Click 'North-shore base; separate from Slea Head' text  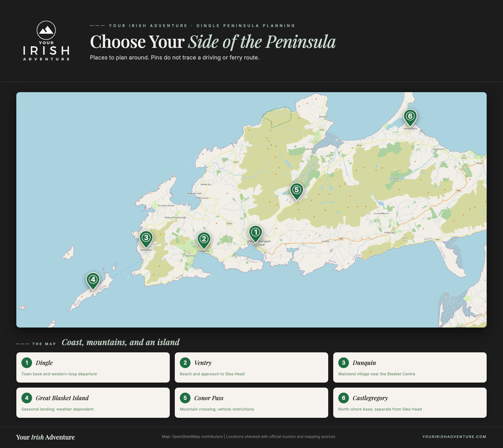pyautogui.click(x=380, y=409)
